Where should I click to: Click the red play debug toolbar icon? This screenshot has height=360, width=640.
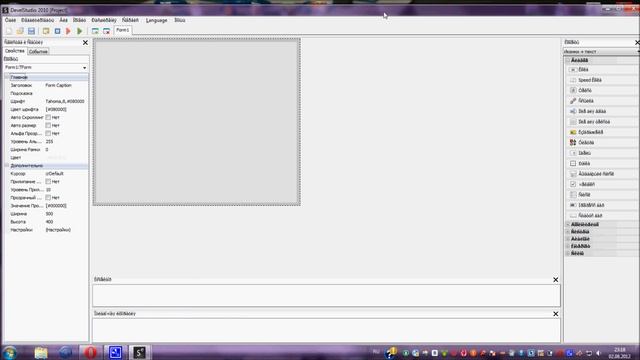[x=68, y=31]
